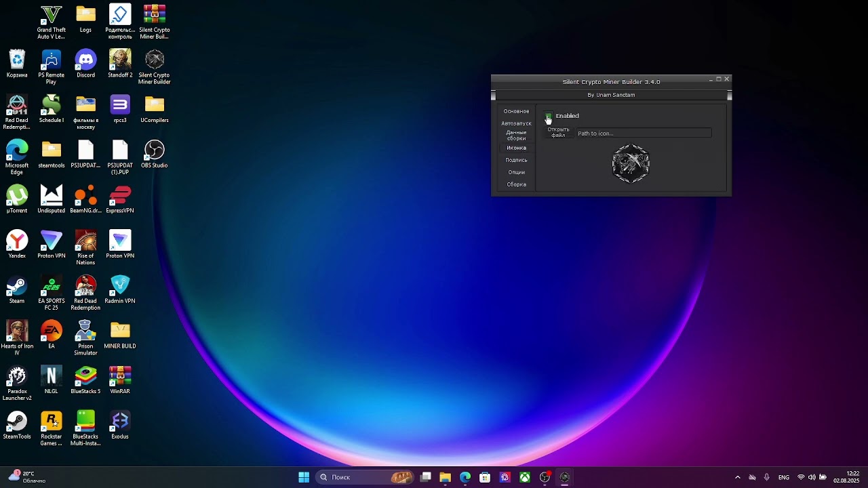Open the Сборка tab

(x=516, y=184)
